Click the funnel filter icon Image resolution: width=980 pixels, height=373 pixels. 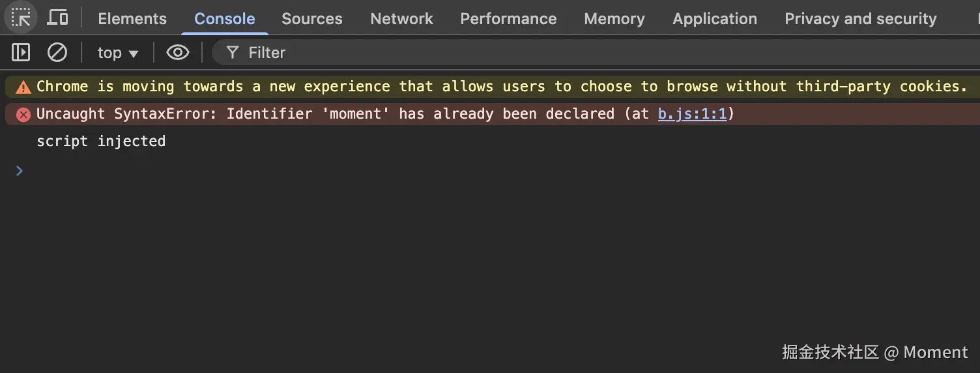[x=233, y=52]
